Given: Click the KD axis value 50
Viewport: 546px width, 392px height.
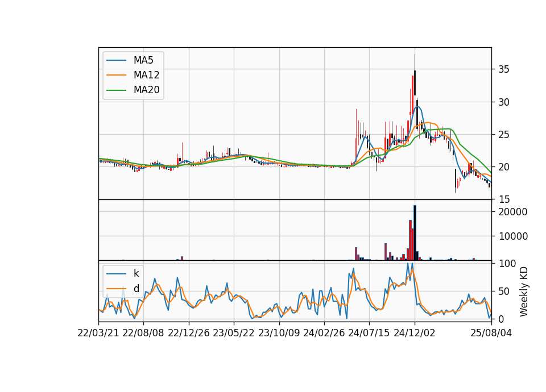Looking at the screenshot, I should 503,291.
